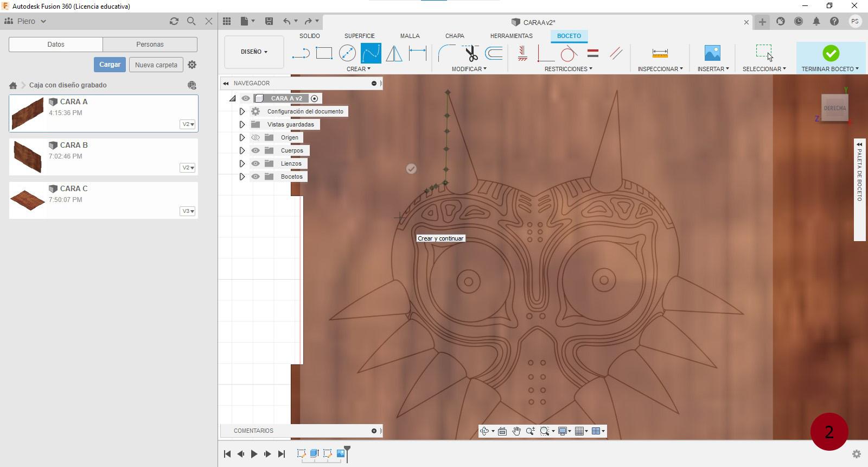868x467 pixels.
Task: Show the hidden Origen folder
Action: (256, 137)
